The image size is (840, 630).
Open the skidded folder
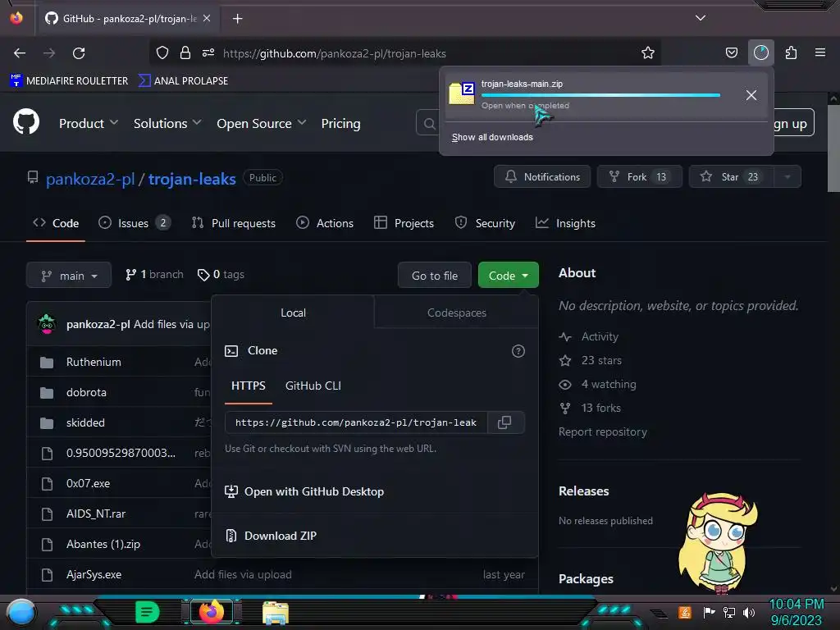85,422
